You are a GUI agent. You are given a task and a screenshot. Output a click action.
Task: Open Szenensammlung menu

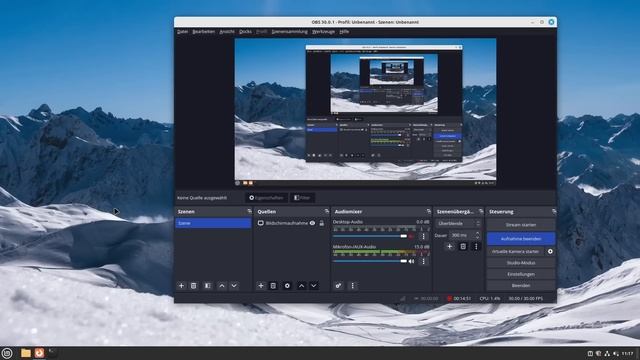[289, 32]
